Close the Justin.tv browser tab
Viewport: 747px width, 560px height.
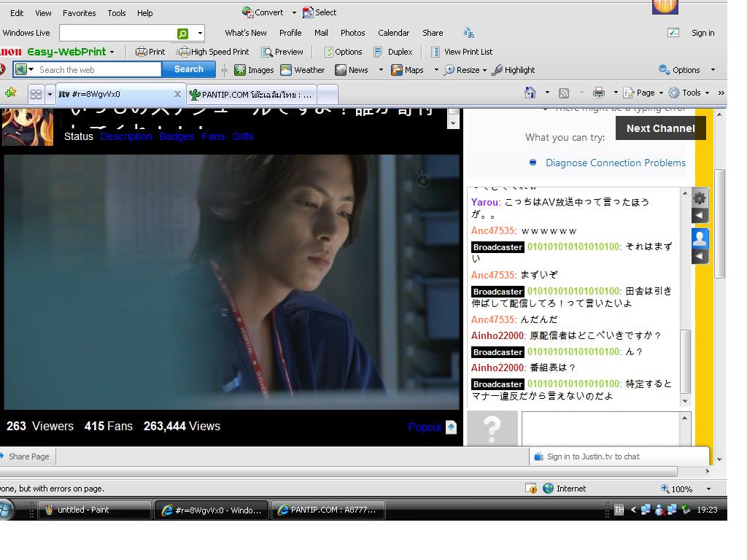point(177,94)
